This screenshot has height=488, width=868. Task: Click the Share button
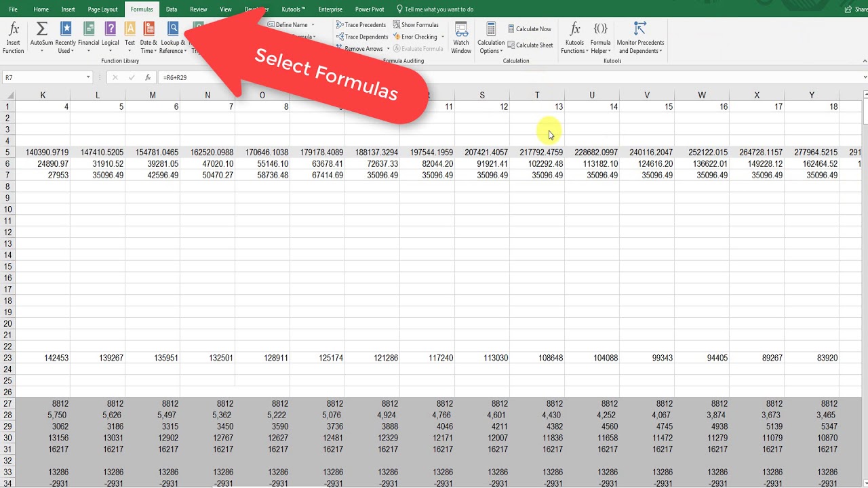(x=856, y=9)
